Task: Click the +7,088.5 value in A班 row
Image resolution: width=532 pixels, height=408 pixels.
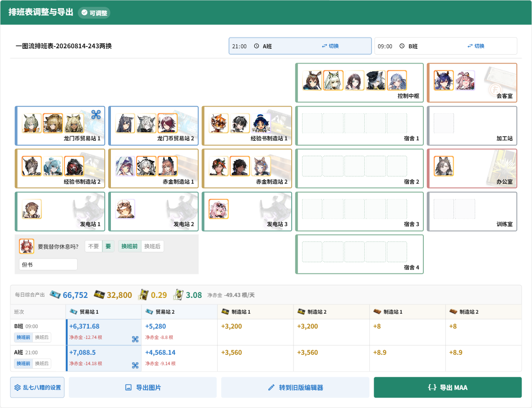Action: coord(83,352)
